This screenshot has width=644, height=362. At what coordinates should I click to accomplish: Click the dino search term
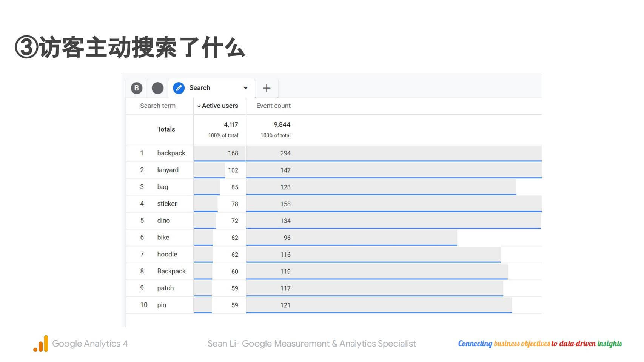[x=163, y=221]
